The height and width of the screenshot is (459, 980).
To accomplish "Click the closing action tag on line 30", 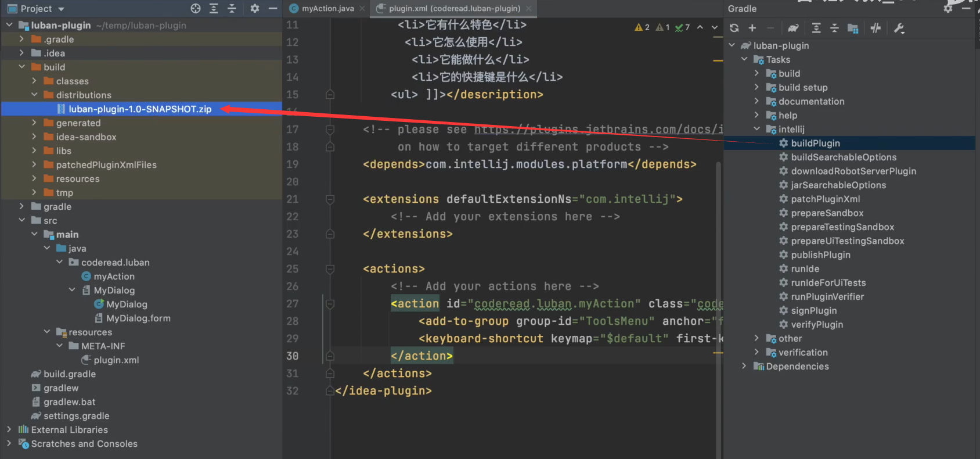I will 421,356.
